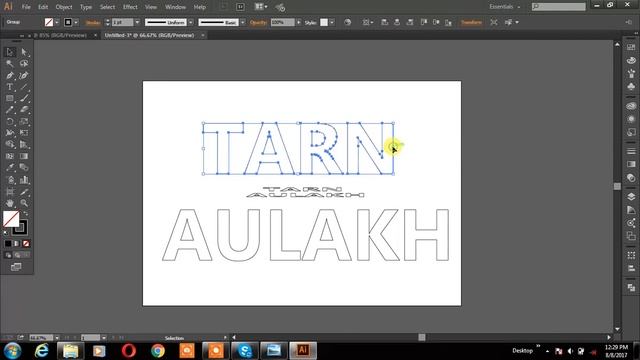
Task: Select the Rectangle tool
Action: point(10,98)
